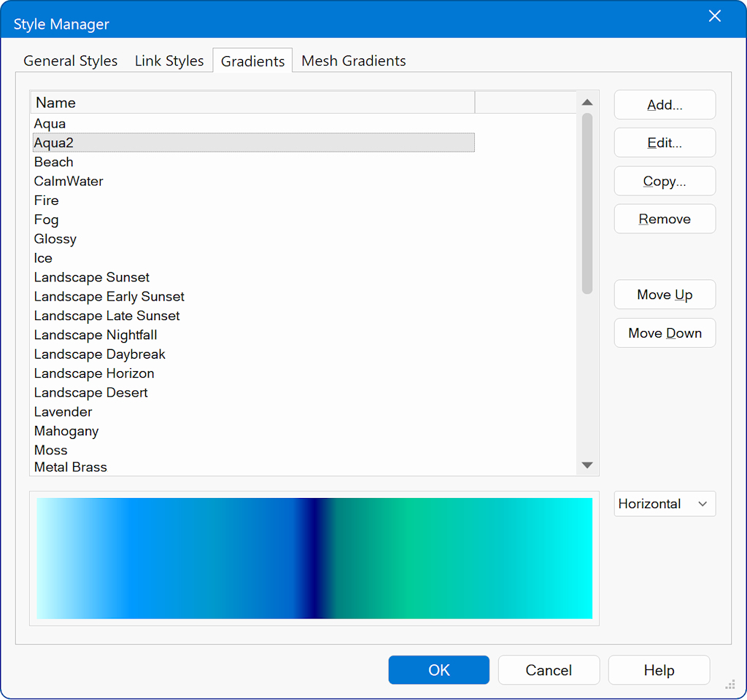This screenshot has height=700, width=747.
Task: Click the Name column header
Action: pos(252,103)
